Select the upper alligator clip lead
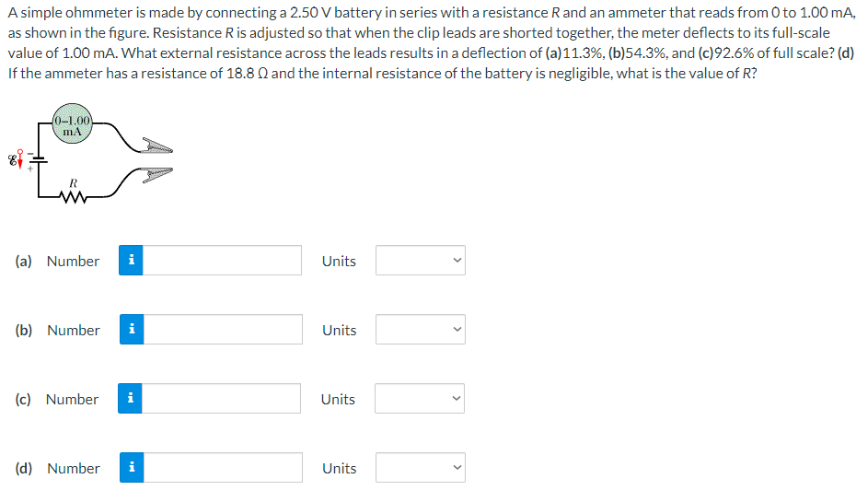This screenshot has width=868, height=502. coord(157,146)
